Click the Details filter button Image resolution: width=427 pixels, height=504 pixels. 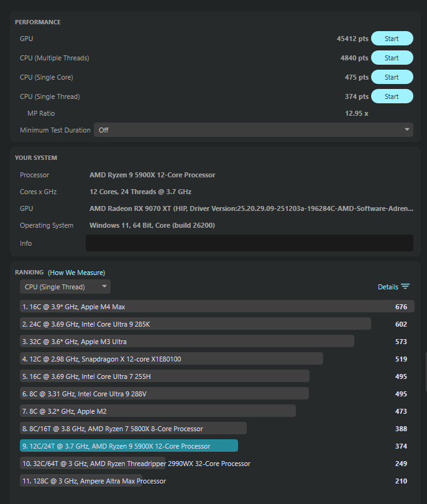pos(393,287)
